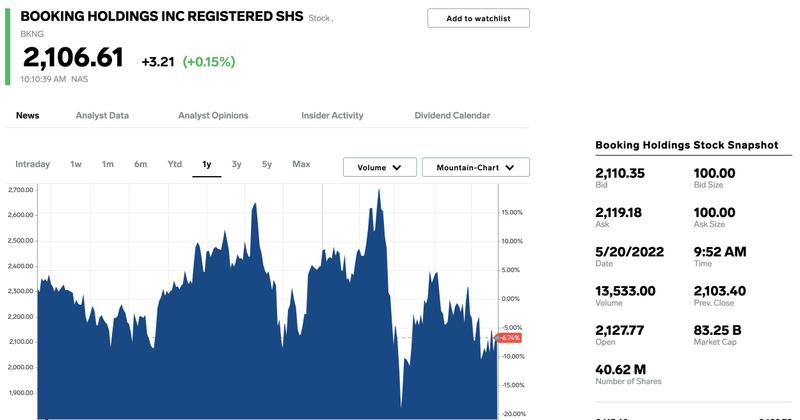
Task: Click the time 9:52 AM
Action: click(720, 252)
